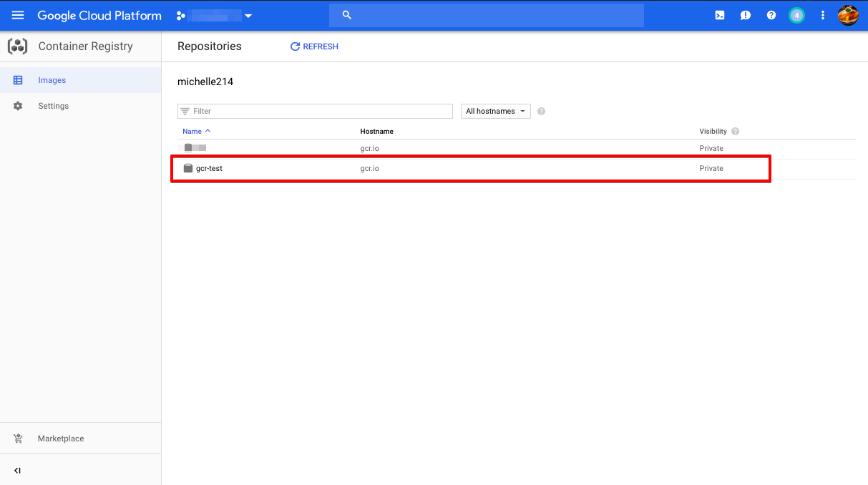This screenshot has height=485, width=868.
Task: Click the help question mark icon
Action: click(x=771, y=15)
